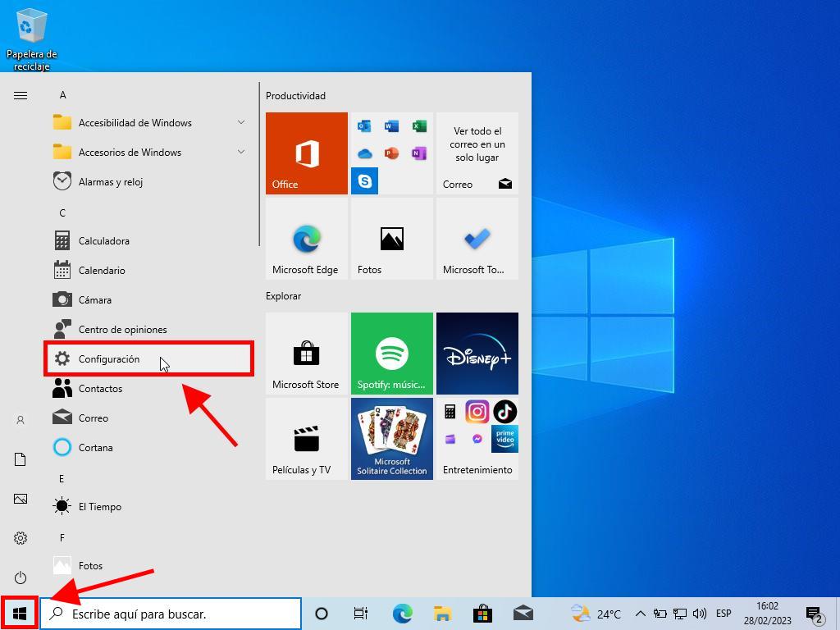Open Microsoft Store tile

click(x=306, y=354)
